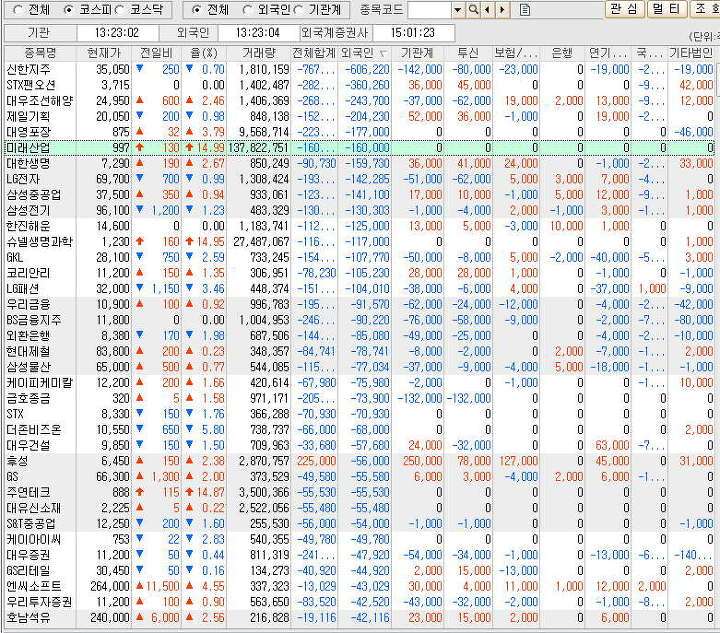Select the 코리안리 stock row name
The image size is (720, 633).
(28, 273)
